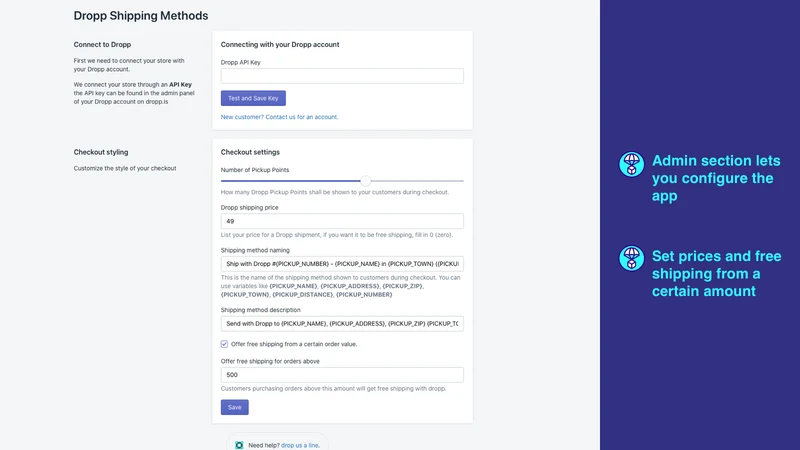Click the "Checkout settings" card heading

(250, 152)
